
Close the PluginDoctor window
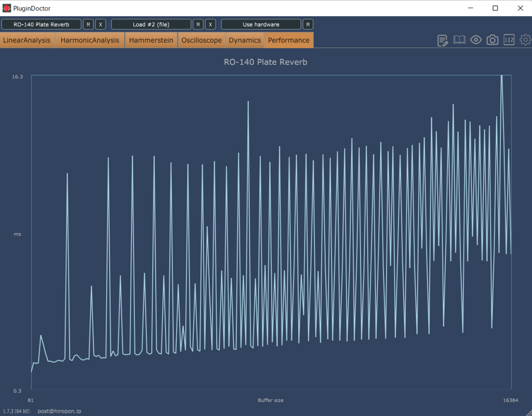[520, 8]
